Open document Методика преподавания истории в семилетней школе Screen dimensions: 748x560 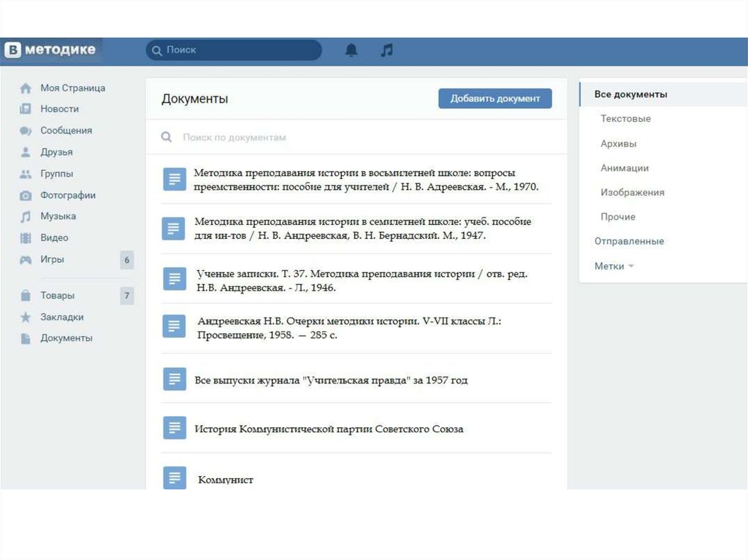click(362, 229)
